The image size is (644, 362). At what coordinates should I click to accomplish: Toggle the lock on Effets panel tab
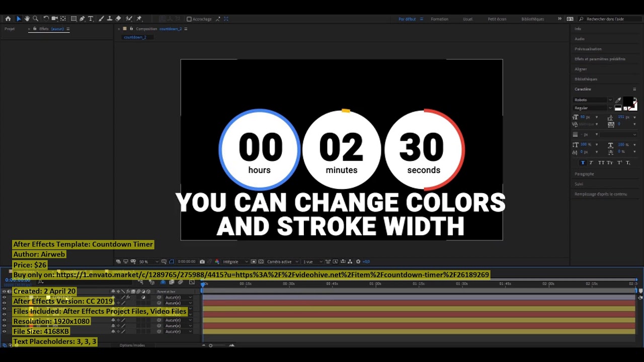pos(35,29)
